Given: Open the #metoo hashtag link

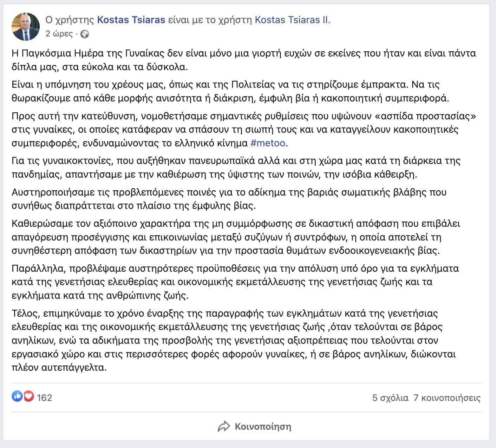Looking at the screenshot, I should pyautogui.click(x=268, y=143).
